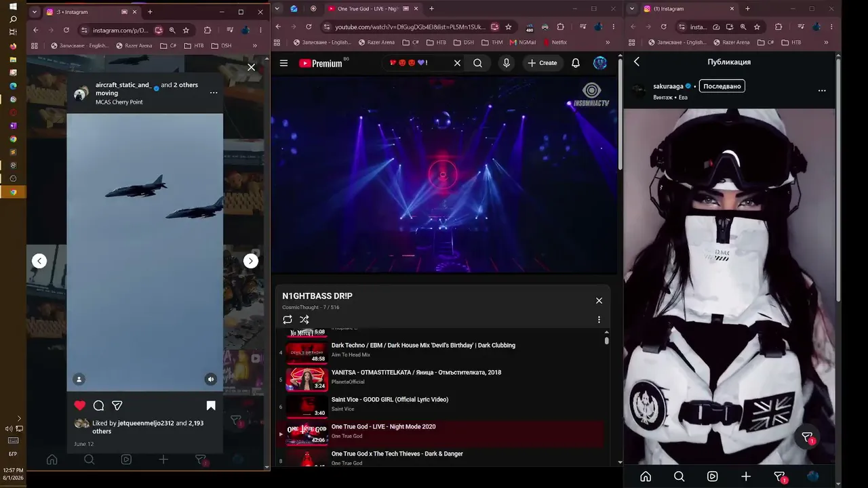Open more options on sakuraaga post
The height and width of the screenshot is (488, 868).
(822, 91)
